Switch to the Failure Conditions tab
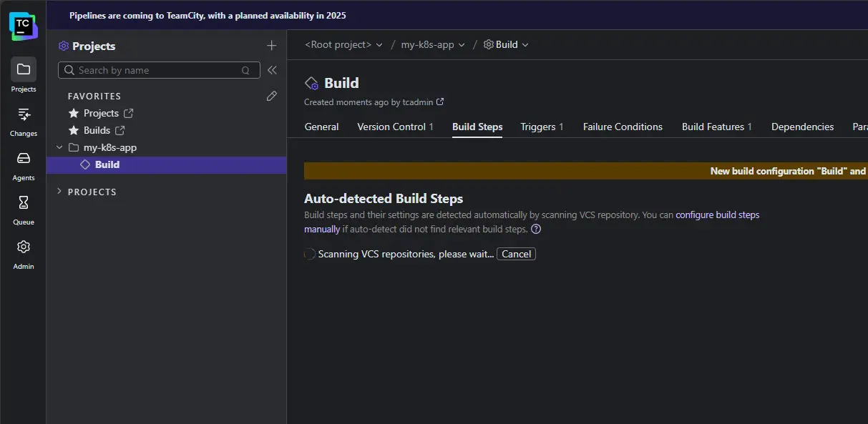 (623, 127)
